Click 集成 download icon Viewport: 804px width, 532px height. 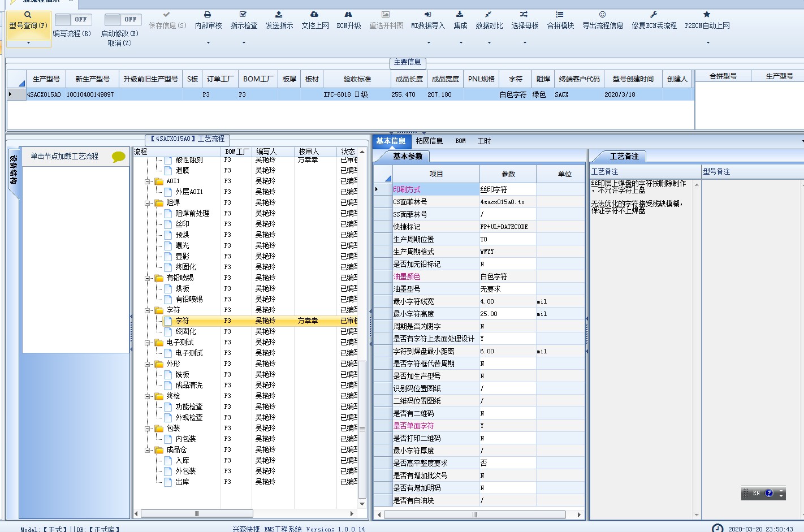click(460, 14)
